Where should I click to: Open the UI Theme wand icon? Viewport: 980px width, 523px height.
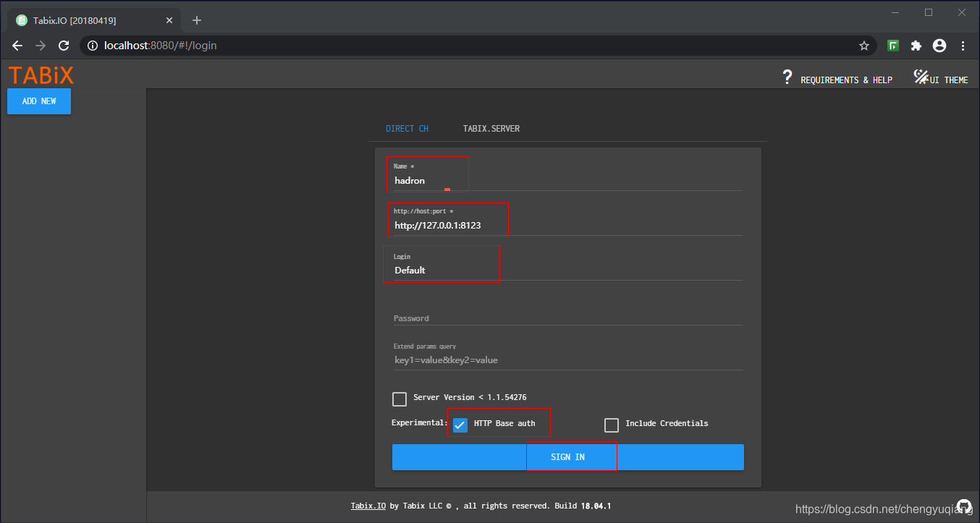point(921,76)
